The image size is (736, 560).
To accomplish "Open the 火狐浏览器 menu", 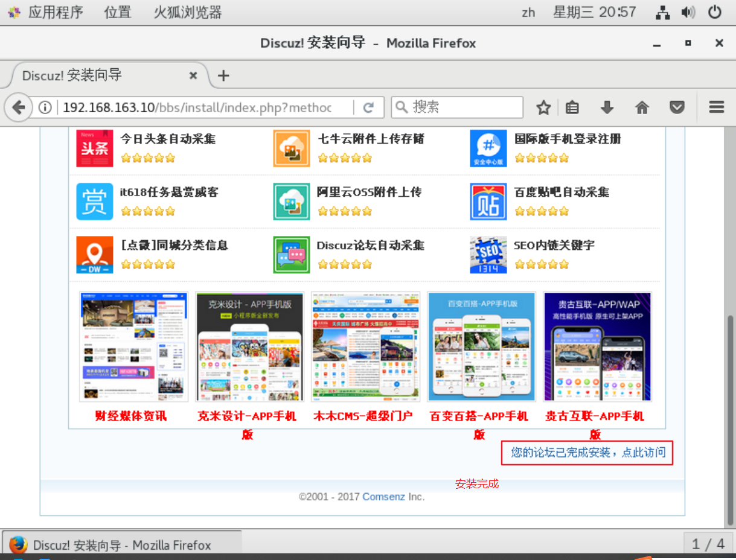I will 188,12.
